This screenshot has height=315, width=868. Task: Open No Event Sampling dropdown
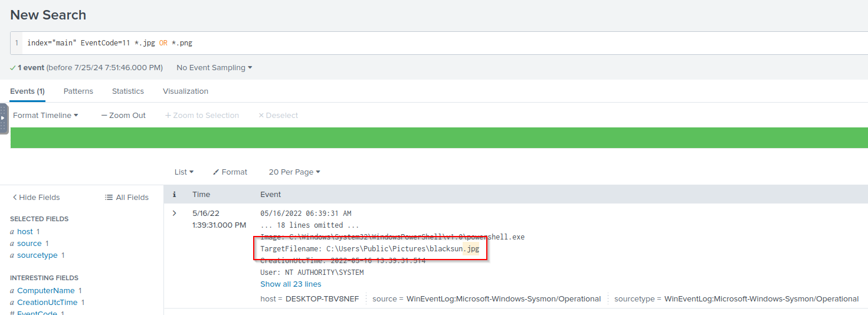point(214,68)
